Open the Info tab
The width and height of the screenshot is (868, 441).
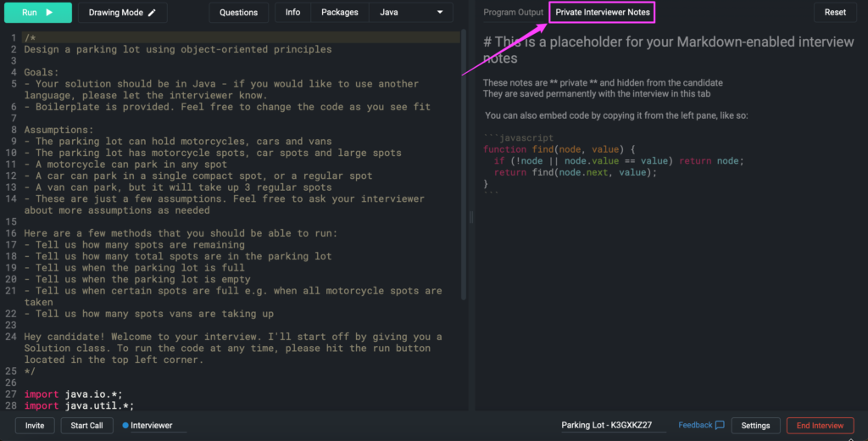coord(292,12)
